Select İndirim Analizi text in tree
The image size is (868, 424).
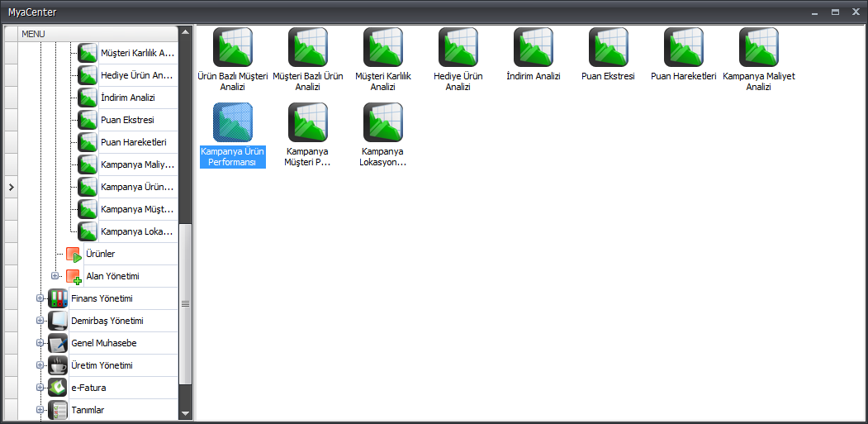[x=128, y=98]
